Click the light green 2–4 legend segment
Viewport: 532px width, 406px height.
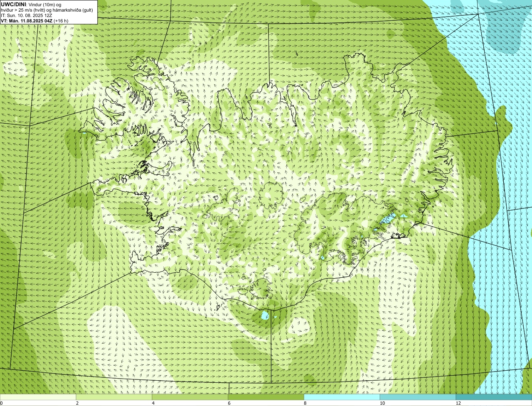tap(114, 397)
